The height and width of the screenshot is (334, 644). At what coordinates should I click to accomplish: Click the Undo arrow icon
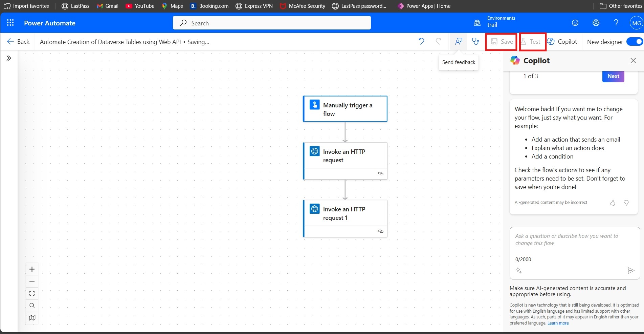tap(421, 41)
